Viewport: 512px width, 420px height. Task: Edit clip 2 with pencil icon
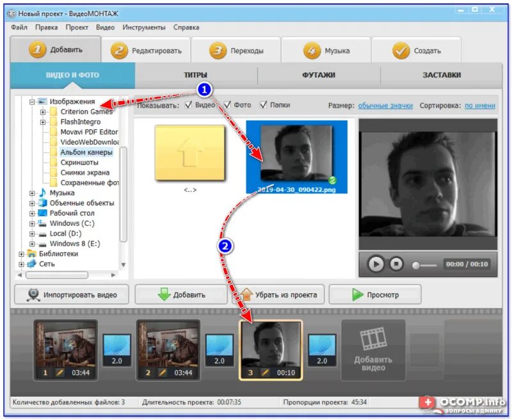click(x=163, y=373)
